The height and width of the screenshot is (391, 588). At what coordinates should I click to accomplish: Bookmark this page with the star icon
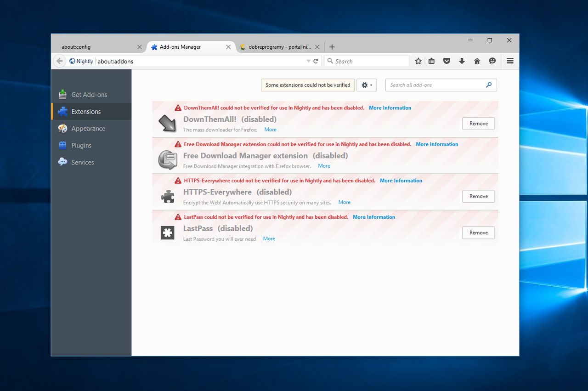pyautogui.click(x=418, y=61)
